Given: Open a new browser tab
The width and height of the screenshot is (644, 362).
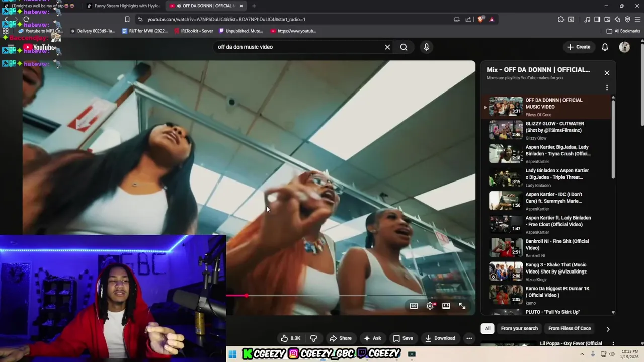Looking at the screenshot, I should (254, 6).
